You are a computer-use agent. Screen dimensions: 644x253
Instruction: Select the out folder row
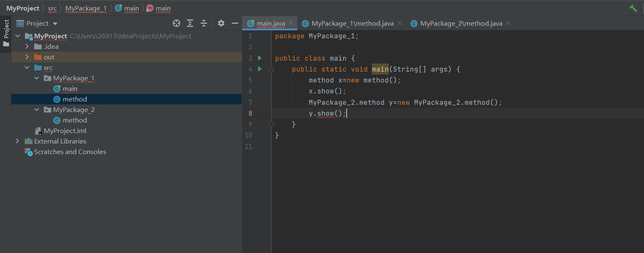(126, 57)
